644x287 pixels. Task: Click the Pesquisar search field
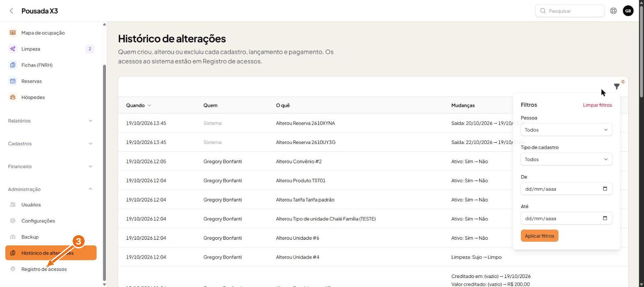click(570, 11)
